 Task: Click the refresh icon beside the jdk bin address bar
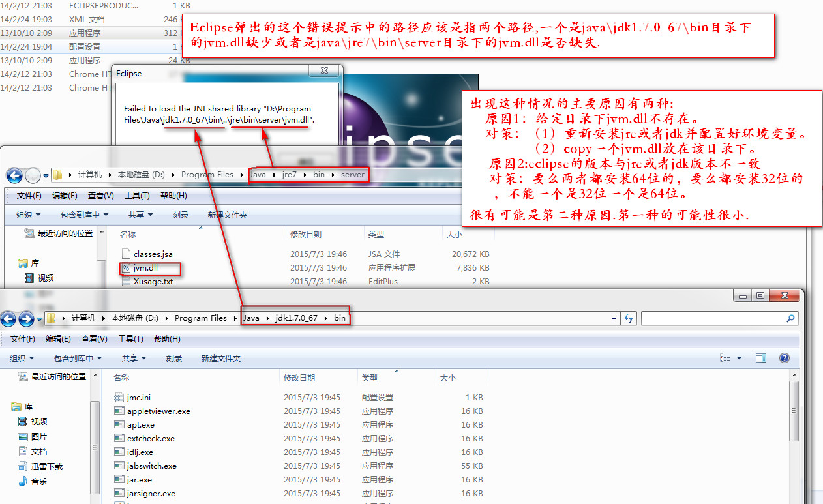[629, 318]
